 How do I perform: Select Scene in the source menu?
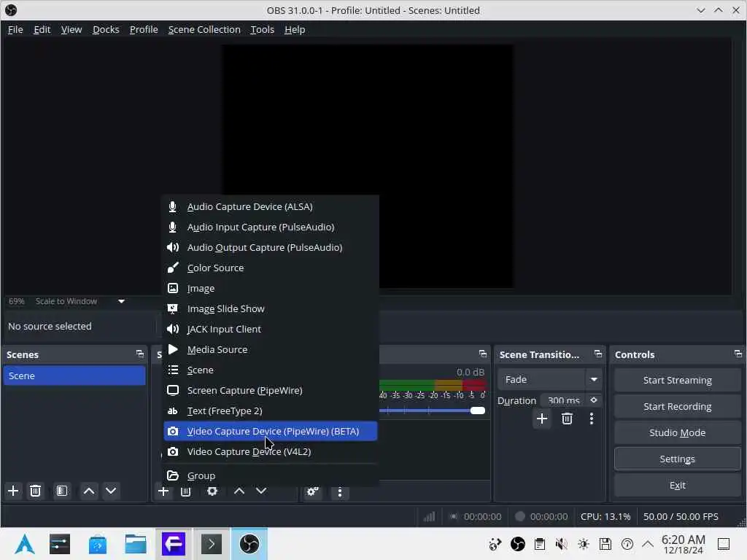click(x=270, y=370)
